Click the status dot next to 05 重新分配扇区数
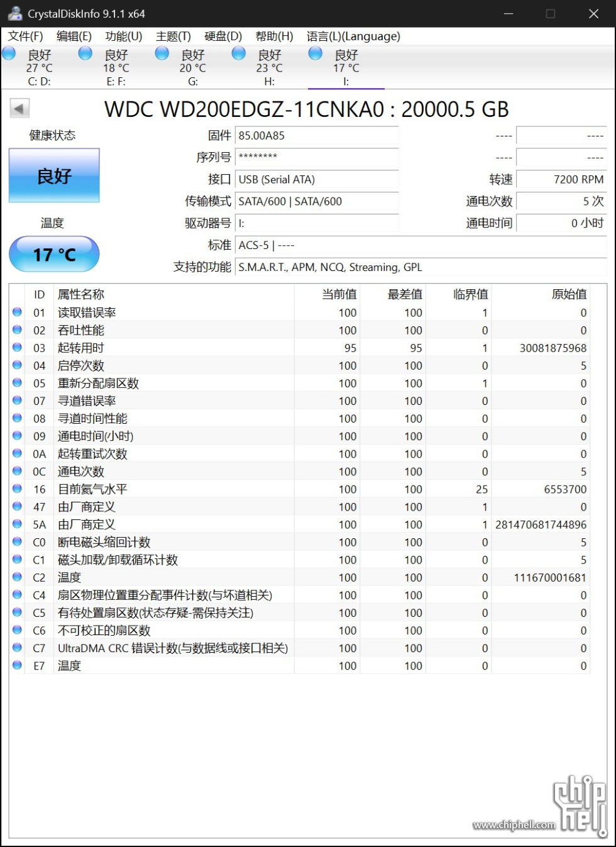 click(x=17, y=383)
